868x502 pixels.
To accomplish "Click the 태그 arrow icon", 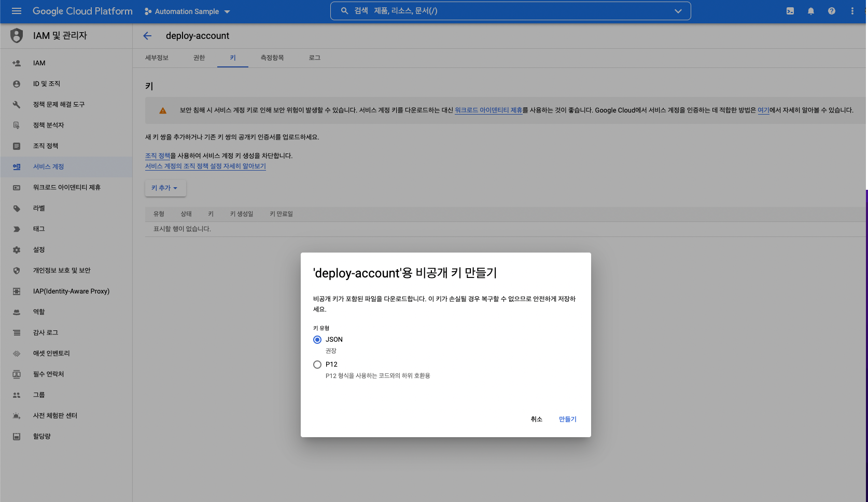I will (x=17, y=229).
